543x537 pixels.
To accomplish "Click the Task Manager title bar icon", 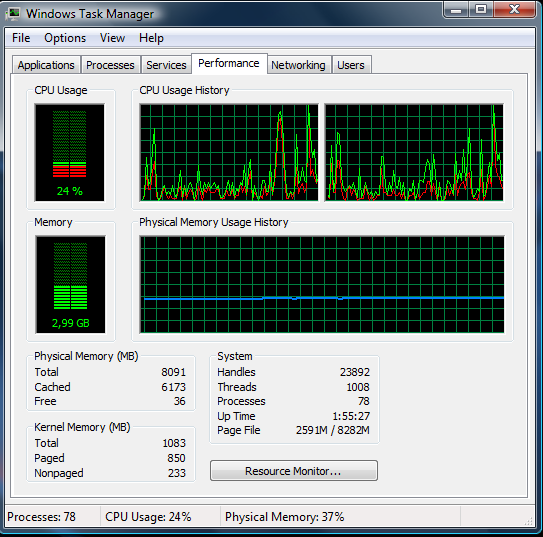I will tap(14, 14).
